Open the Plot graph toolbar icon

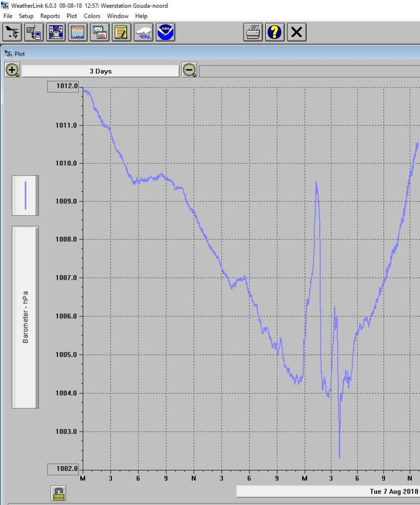click(78, 33)
